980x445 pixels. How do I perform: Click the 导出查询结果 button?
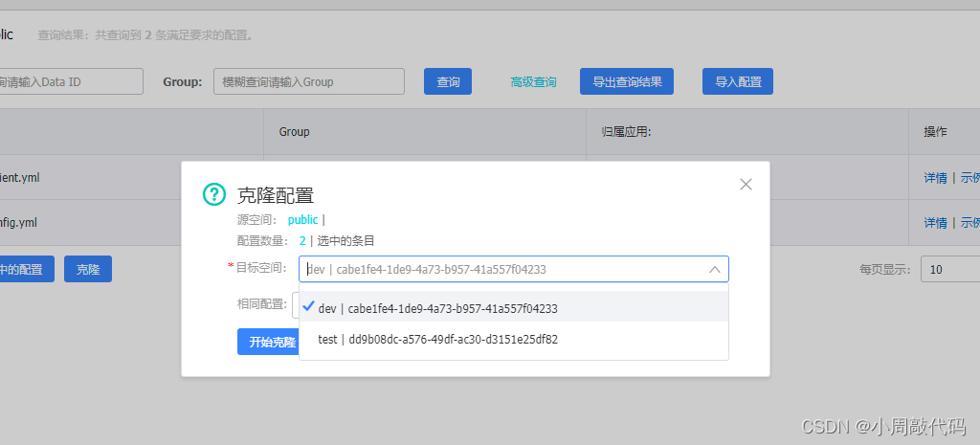click(x=627, y=82)
